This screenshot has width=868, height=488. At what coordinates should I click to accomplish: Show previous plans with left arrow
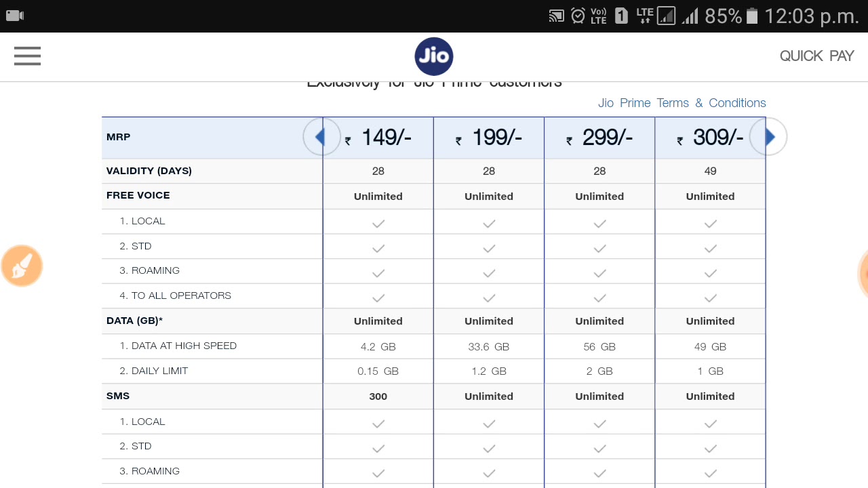coord(321,137)
